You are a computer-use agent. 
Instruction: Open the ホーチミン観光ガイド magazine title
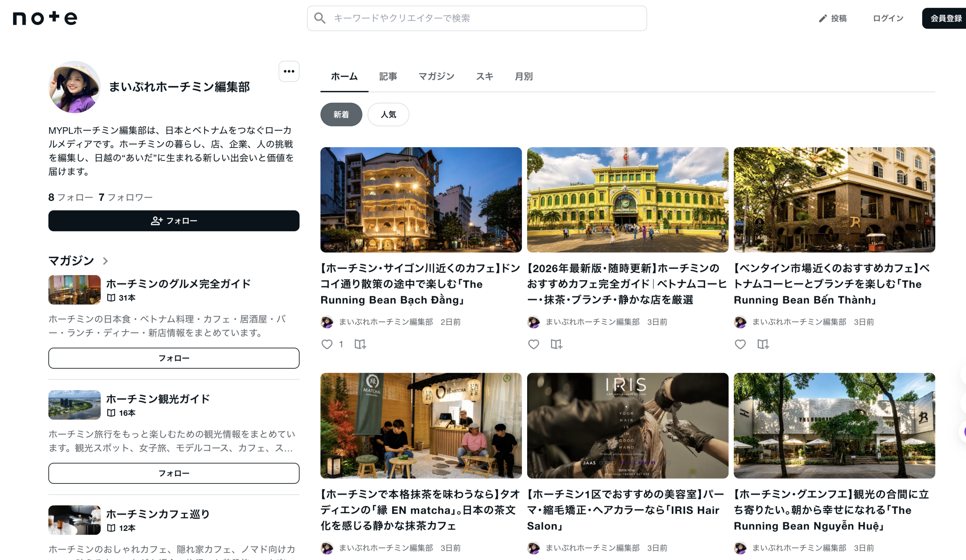[158, 399]
